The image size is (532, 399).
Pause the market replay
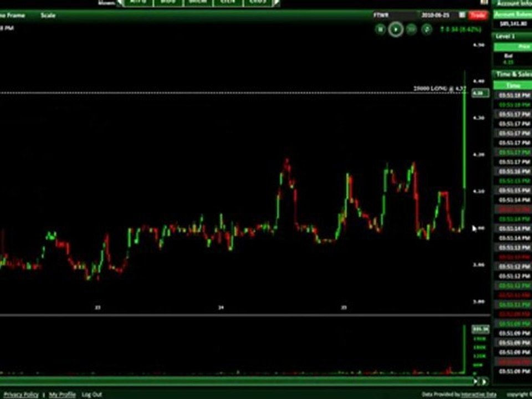click(380, 29)
